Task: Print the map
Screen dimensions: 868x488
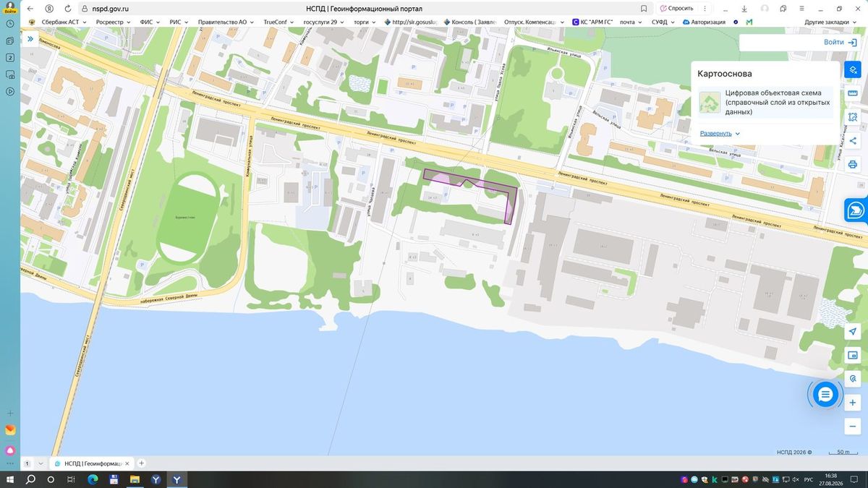Action: (853, 164)
